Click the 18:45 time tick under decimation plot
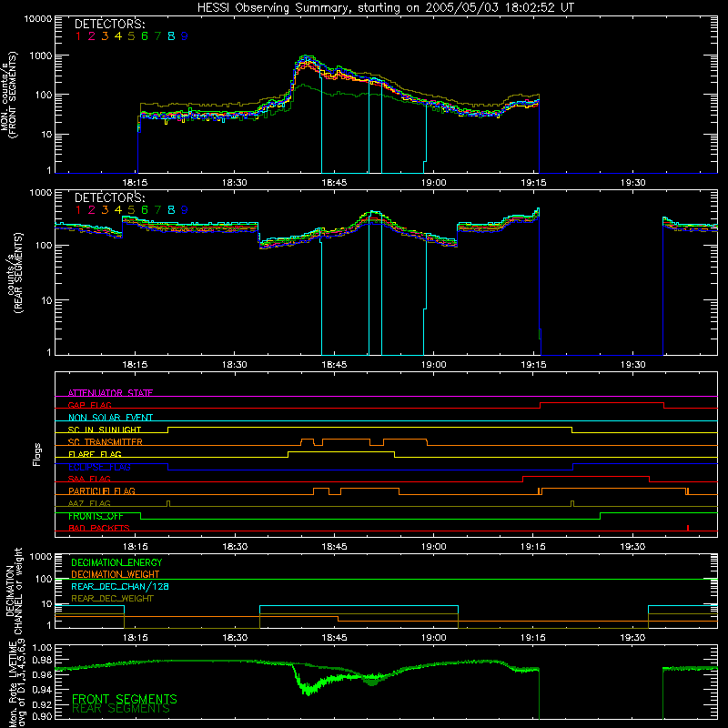This screenshot has width=728, height=728. pyautogui.click(x=334, y=638)
